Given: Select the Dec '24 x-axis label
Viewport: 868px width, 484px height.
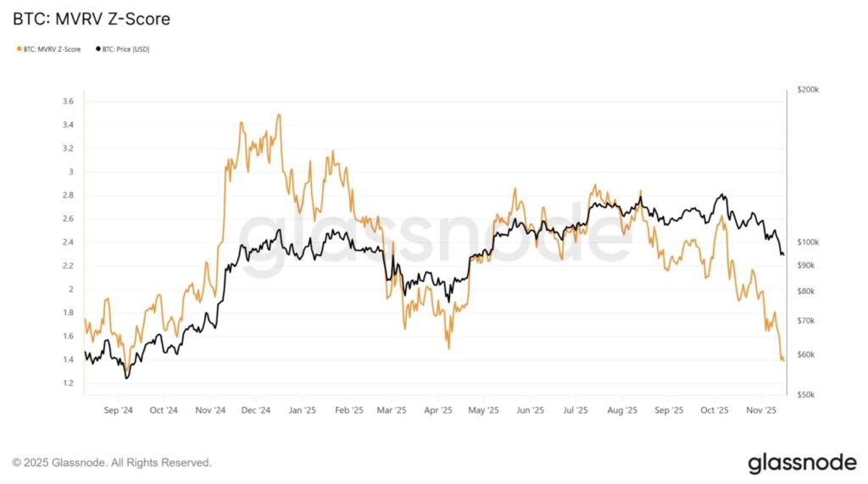Looking at the screenshot, I should pos(256,410).
